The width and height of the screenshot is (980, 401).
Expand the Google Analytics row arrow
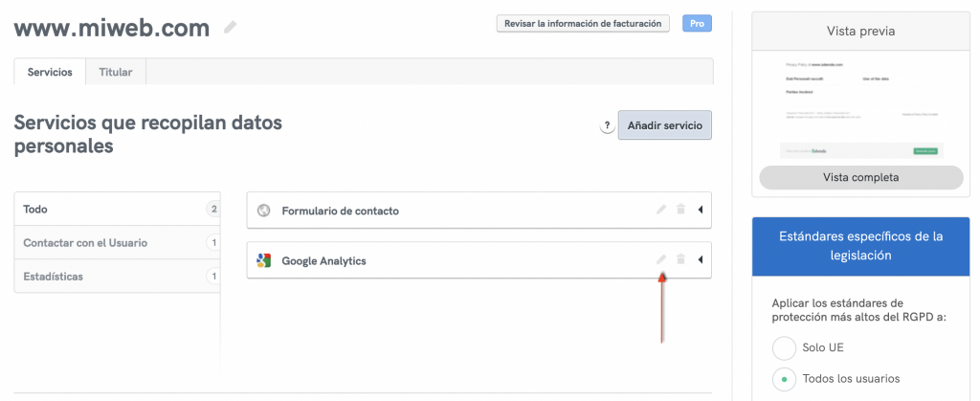point(701,260)
